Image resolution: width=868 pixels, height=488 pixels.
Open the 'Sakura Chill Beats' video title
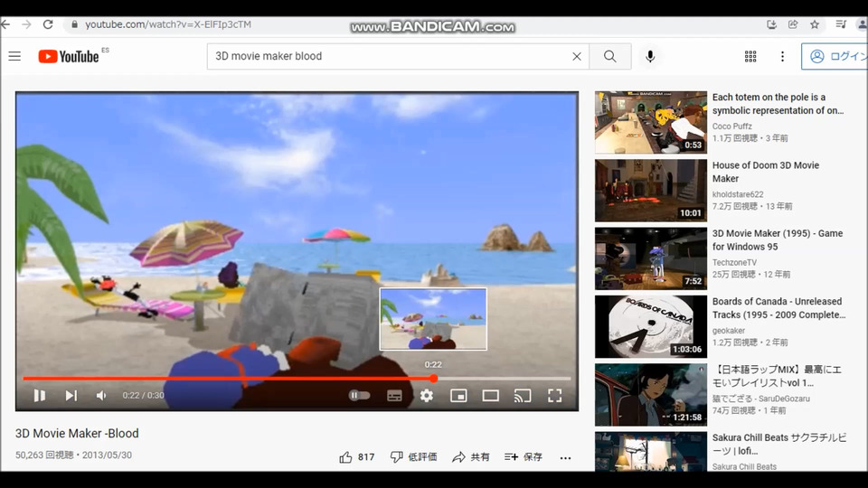point(778,445)
